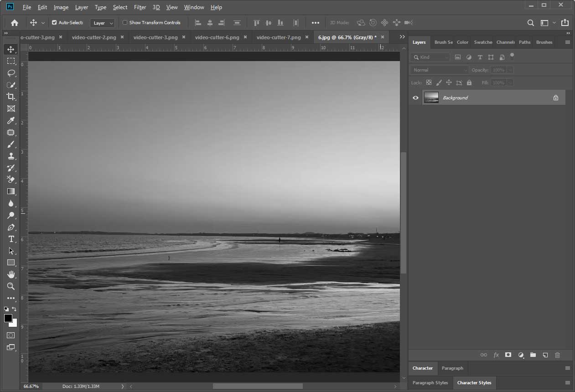575x392 pixels.
Task: Open the Filter menu
Action: pyautogui.click(x=140, y=7)
